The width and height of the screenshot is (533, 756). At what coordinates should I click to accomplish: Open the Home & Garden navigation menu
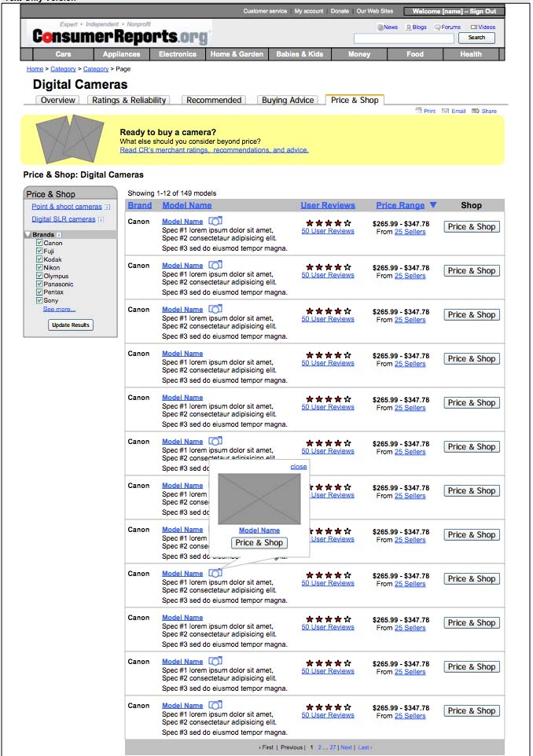tap(237, 54)
